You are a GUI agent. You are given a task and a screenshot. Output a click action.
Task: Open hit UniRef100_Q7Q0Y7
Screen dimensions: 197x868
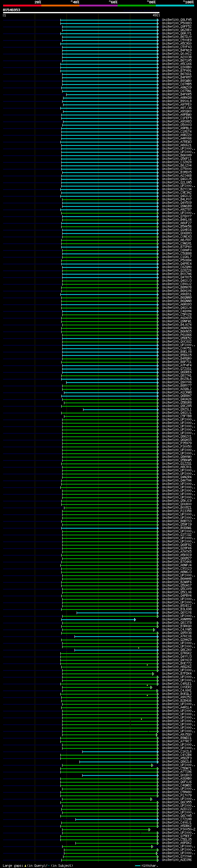(x=177, y=216)
